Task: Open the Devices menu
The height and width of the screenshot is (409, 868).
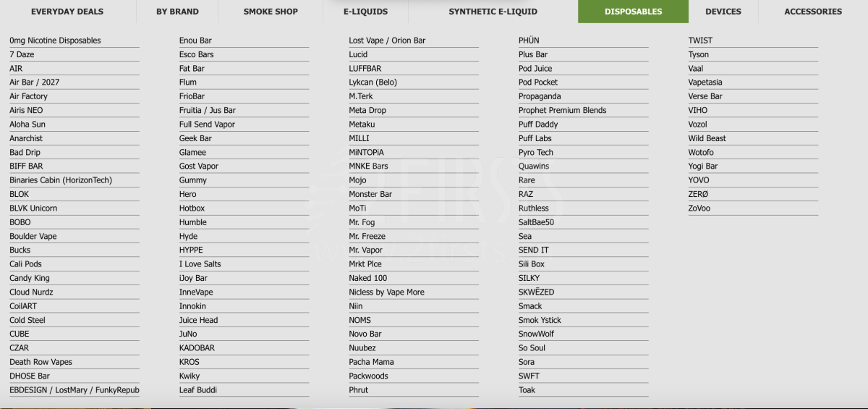Action: (x=723, y=12)
